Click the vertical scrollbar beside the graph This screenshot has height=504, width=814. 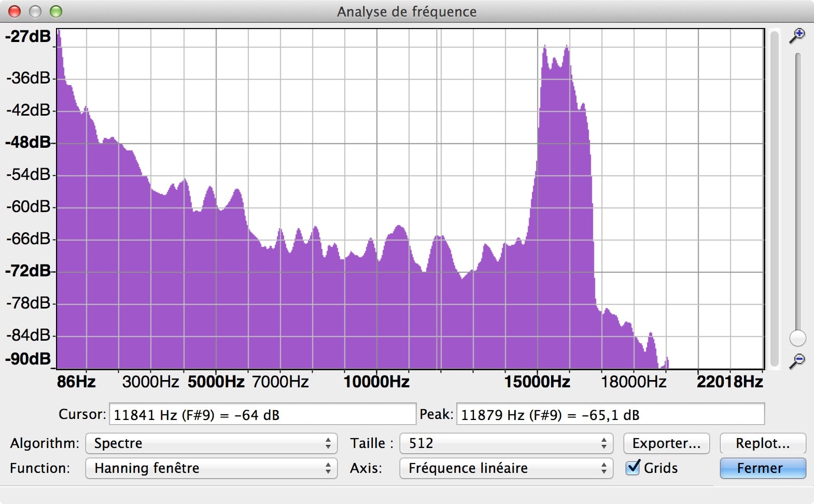pos(774,197)
